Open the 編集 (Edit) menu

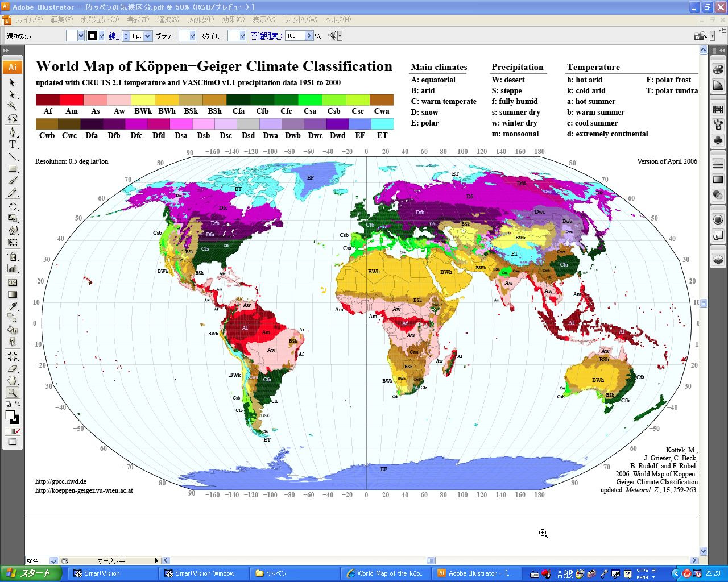62,20
